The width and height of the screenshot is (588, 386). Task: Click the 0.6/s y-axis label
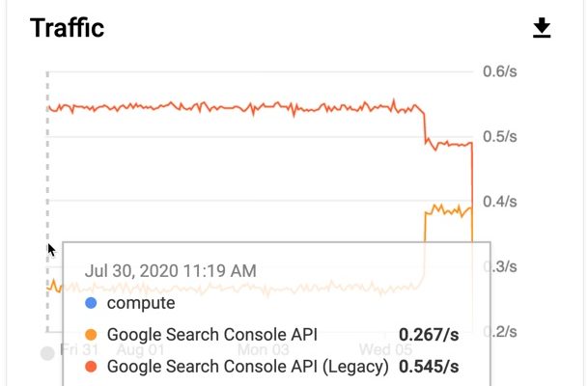tap(500, 71)
